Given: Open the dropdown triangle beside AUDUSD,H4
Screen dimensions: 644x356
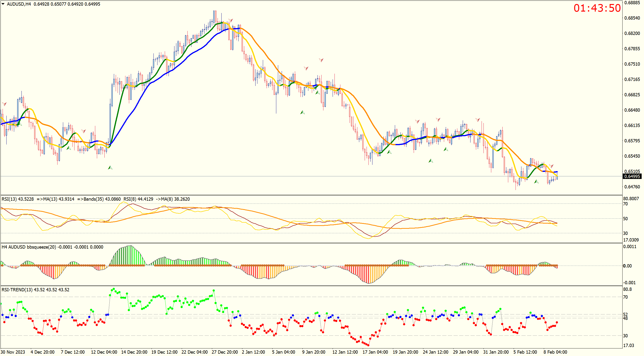Looking at the screenshot, I should (3, 4).
